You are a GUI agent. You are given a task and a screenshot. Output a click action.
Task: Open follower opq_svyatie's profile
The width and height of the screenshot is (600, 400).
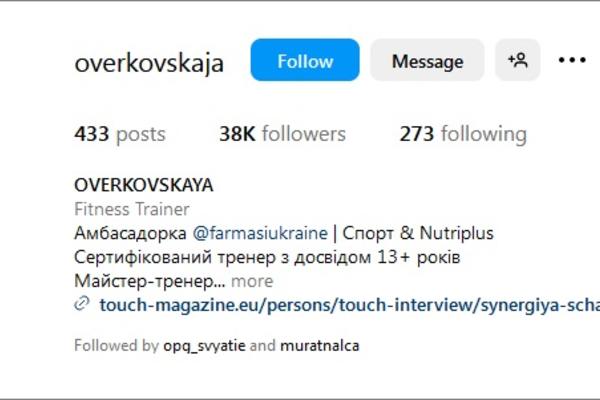(204, 346)
